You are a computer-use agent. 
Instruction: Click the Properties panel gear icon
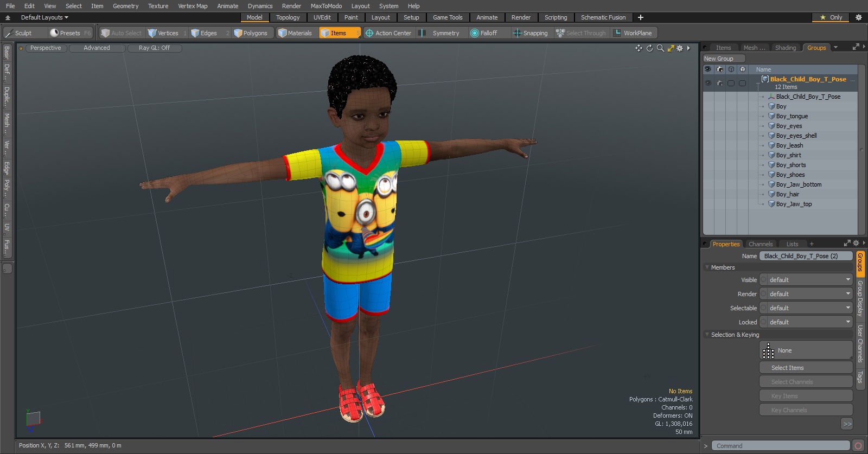[x=856, y=244]
